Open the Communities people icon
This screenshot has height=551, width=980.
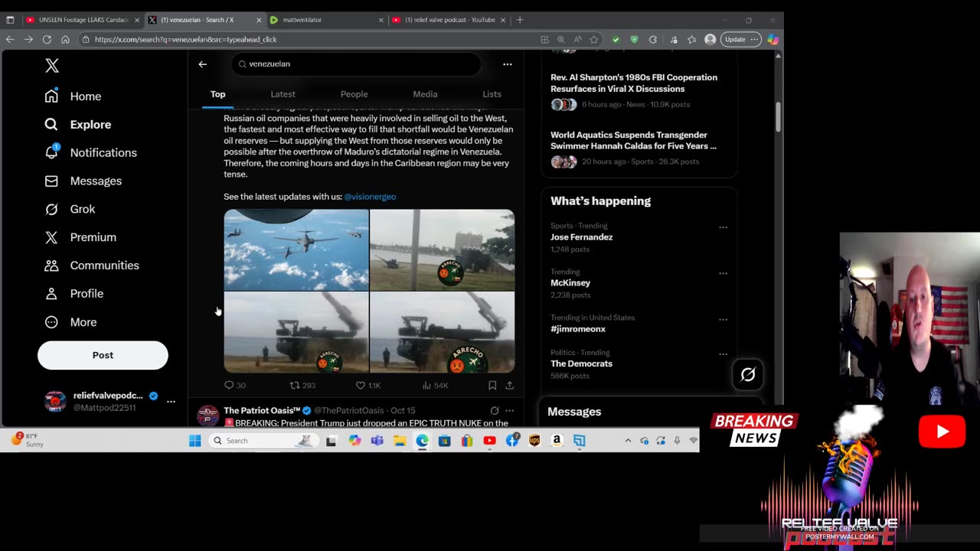click(x=51, y=266)
